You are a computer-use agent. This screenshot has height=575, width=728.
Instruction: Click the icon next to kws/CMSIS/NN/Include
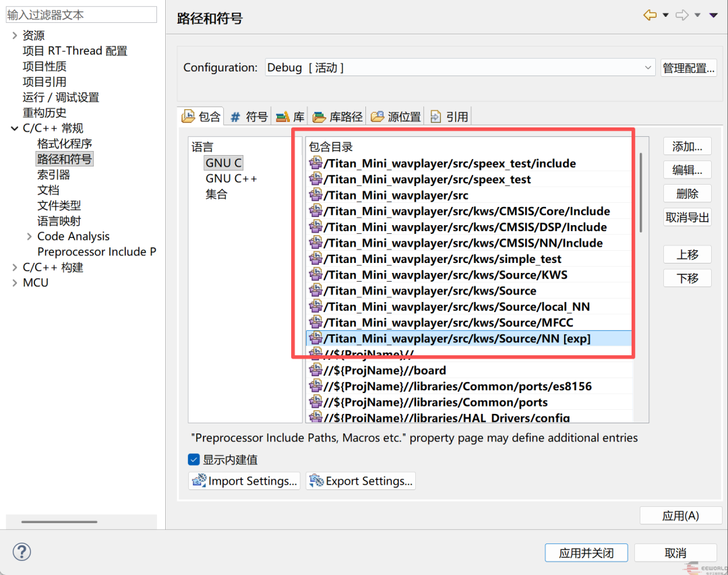[315, 243]
